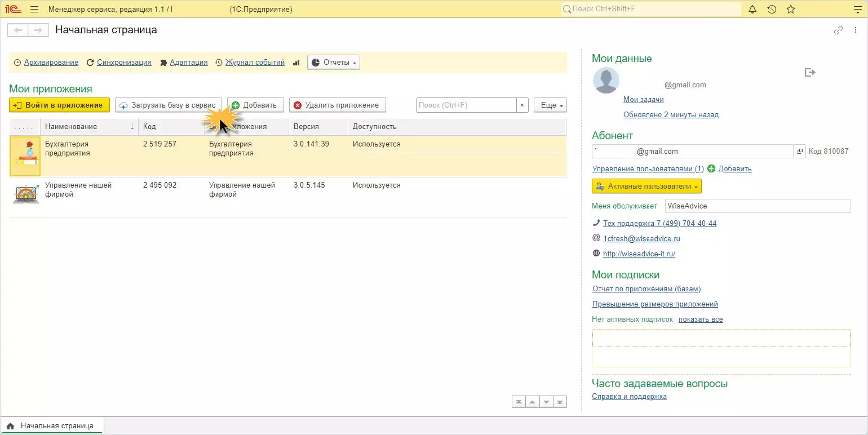Viewport: 868px width, 435px height.
Task: Go forward with the right arrow
Action: 38,30
